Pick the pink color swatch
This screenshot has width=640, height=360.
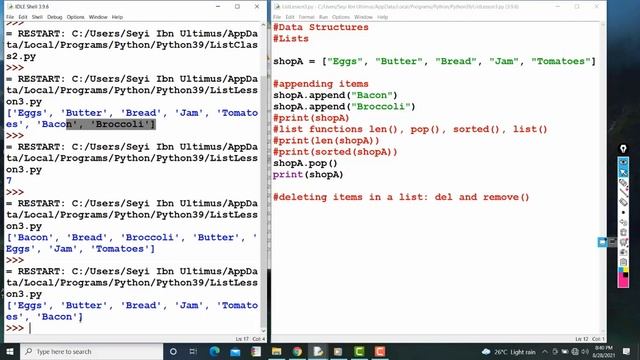pos(622,282)
